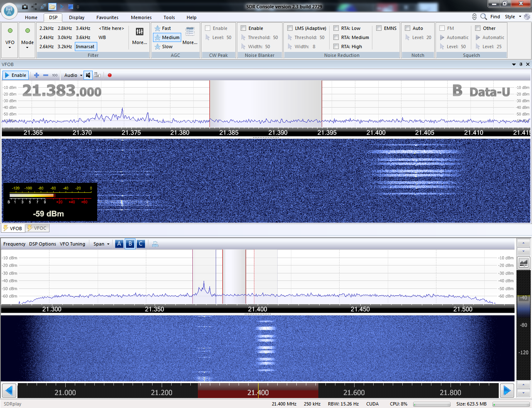
Task: Switch to the Display ribbon tab
Action: (76, 17)
